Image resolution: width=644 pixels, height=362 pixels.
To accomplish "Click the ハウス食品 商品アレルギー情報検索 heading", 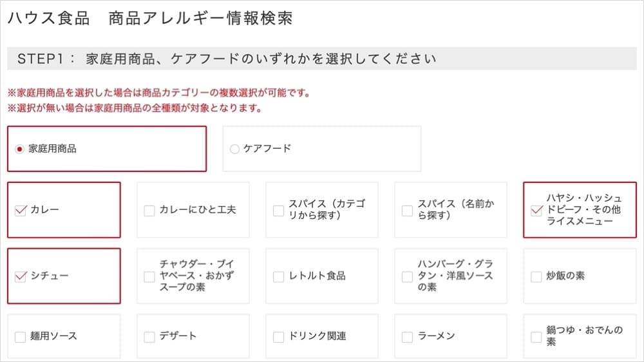I will pos(150,18).
